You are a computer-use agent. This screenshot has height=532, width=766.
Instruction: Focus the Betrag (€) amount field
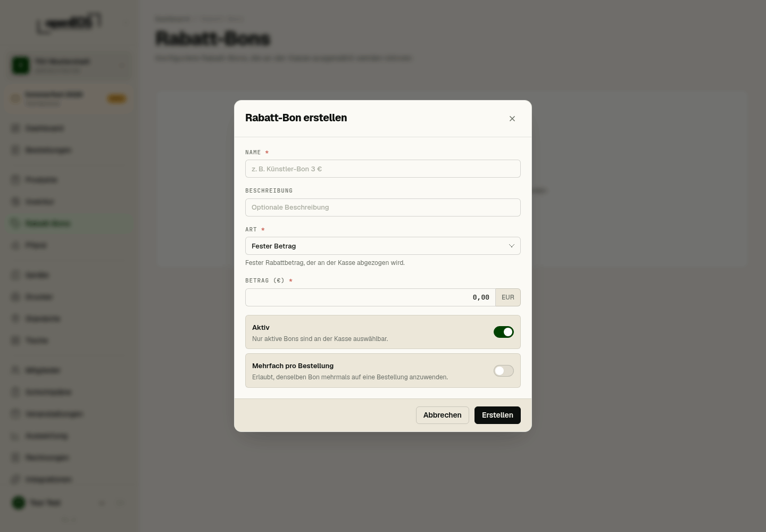pyautogui.click(x=370, y=297)
